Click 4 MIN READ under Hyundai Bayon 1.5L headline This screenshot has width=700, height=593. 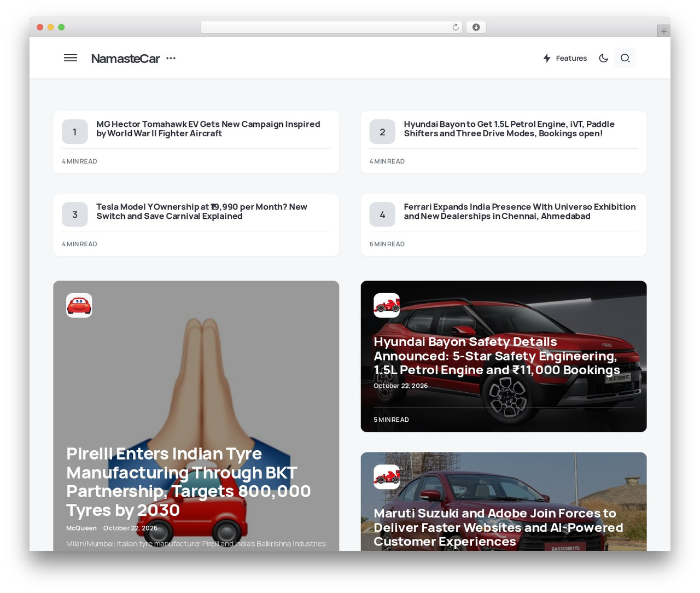pos(387,161)
